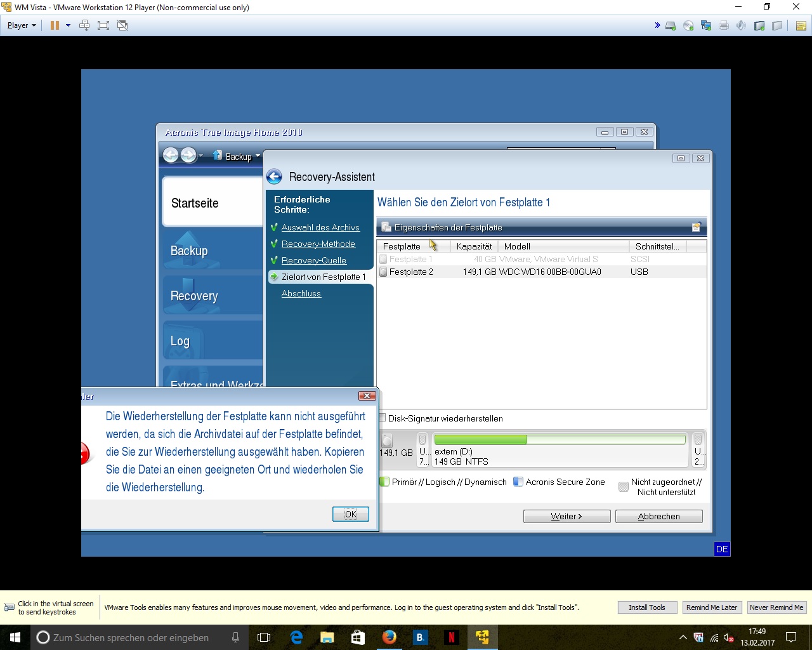Pause the virtual machine in the VMware toolbar
Image resolution: width=812 pixels, height=650 pixels.
tap(55, 25)
